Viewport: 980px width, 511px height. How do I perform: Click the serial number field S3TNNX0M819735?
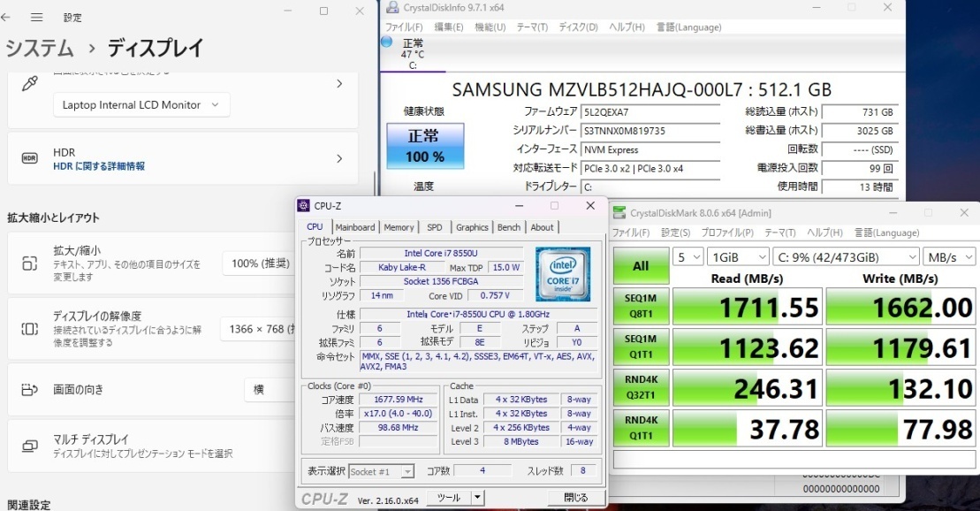650,132
